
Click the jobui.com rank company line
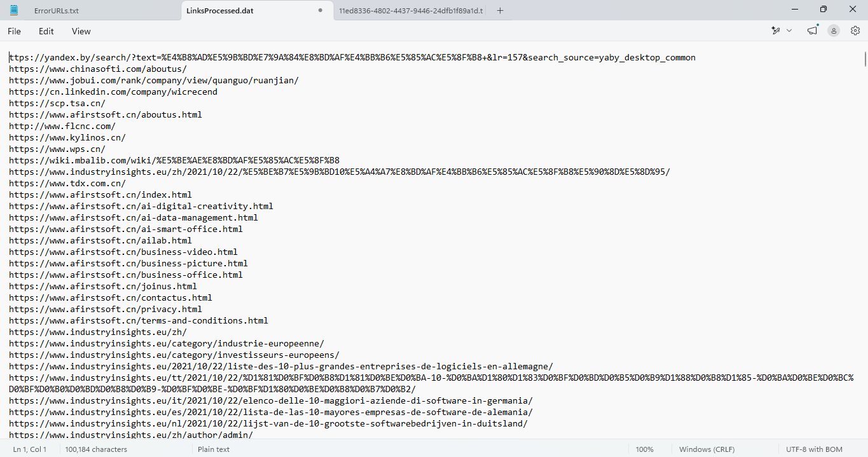pos(154,80)
